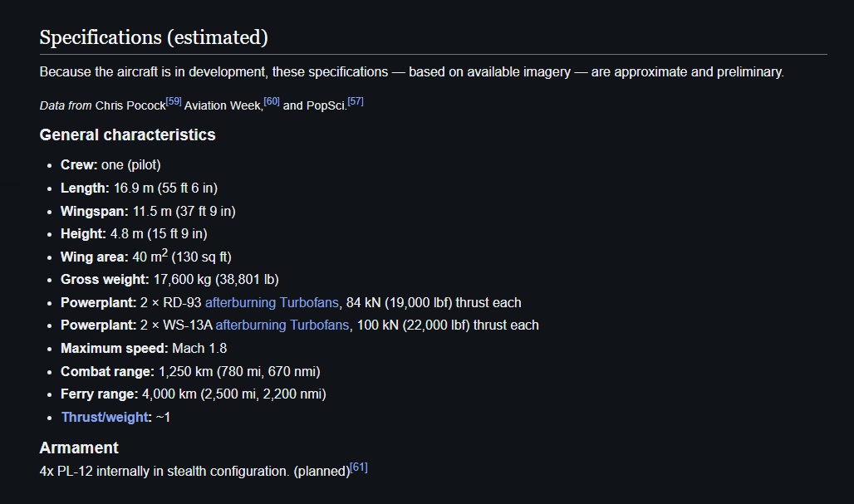Open citation reference [60]
Viewport: 854px width, 504px height.
click(272, 101)
